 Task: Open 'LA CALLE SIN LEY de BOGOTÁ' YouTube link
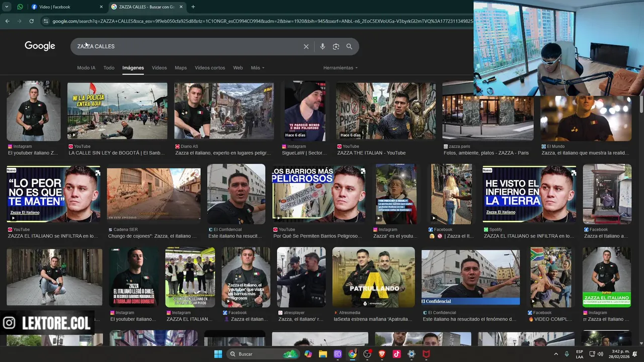tap(117, 153)
